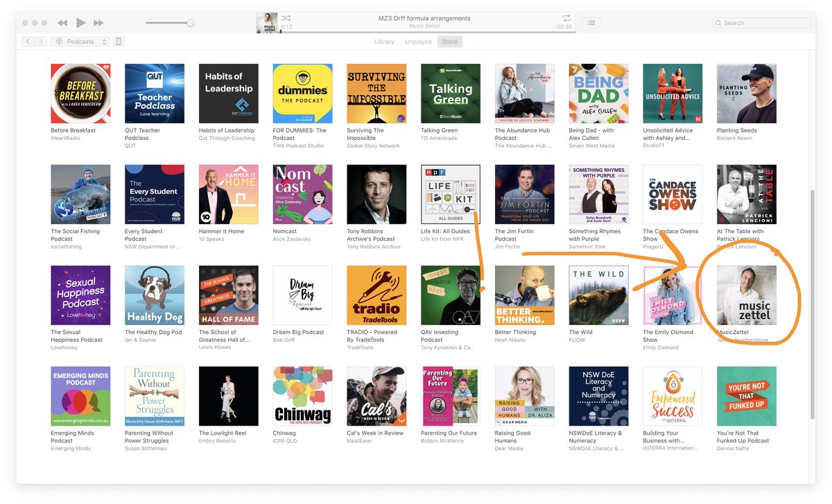Adjust the volume slider
832x504 pixels.
[x=170, y=23]
